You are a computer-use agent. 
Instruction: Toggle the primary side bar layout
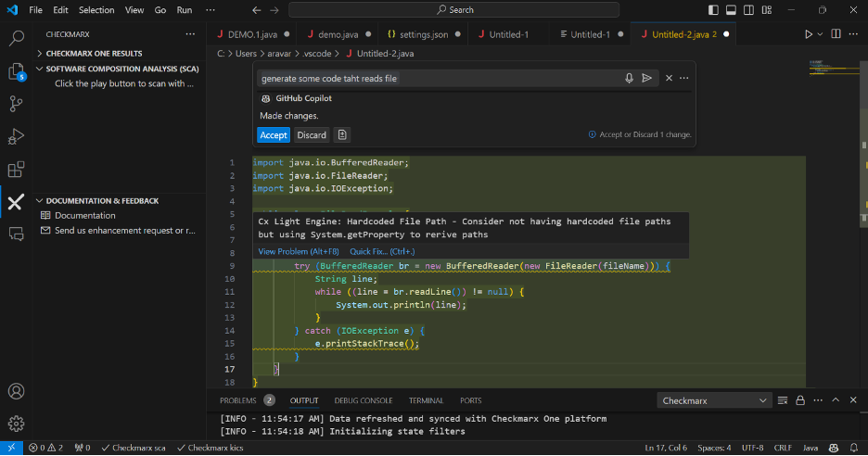coord(711,9)
